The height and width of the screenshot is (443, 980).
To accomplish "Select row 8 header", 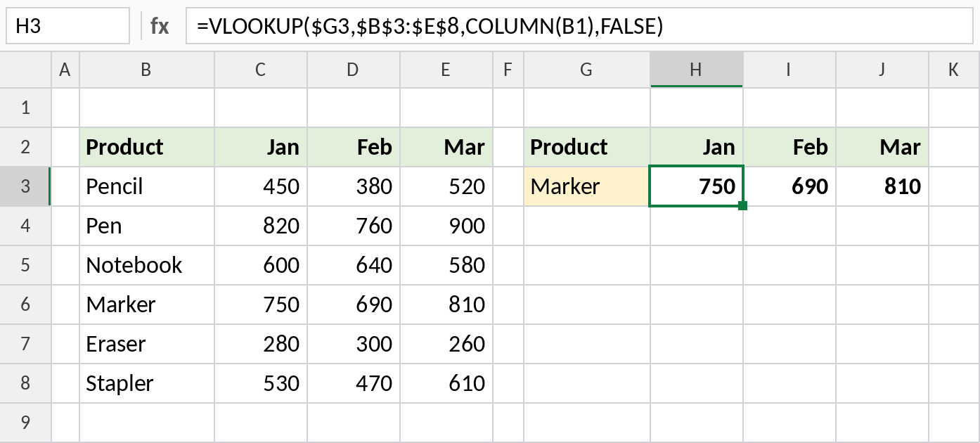I will click(25, 383).
